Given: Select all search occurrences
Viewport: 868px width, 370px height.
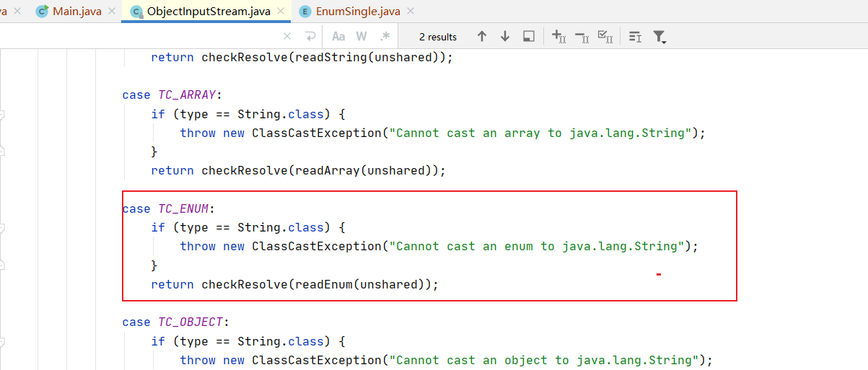Looking at the screenshot, I should click(x=606, y=36).
